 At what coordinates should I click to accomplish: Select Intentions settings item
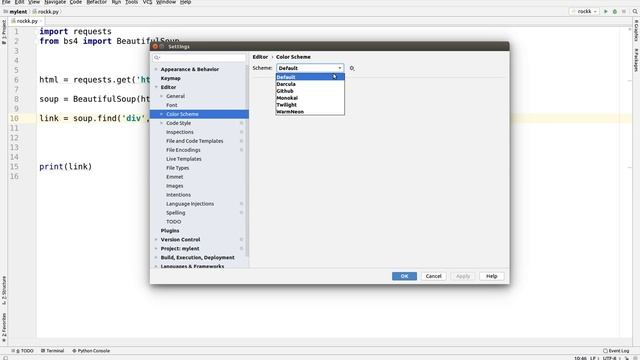click(178, 195)
